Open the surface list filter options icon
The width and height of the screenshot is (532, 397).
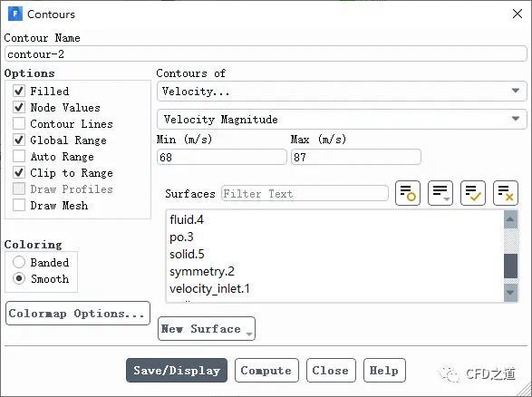pos(440,193)
